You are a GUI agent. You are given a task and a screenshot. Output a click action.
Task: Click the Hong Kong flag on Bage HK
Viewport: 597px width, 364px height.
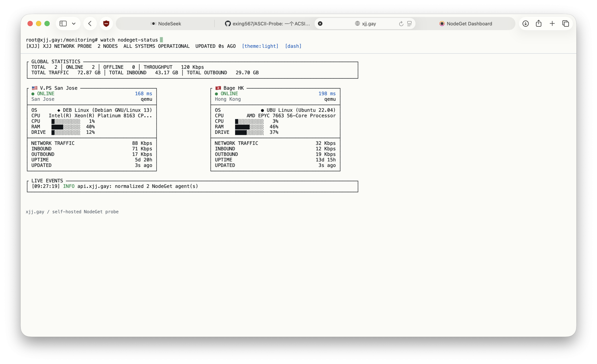[218, 88]
